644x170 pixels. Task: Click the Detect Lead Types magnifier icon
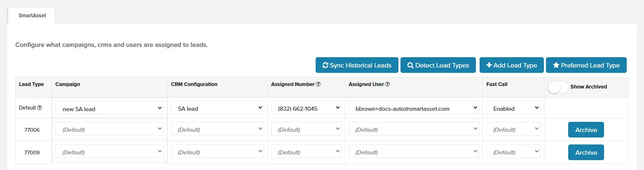pyautogui.click(x=410, y=65)
